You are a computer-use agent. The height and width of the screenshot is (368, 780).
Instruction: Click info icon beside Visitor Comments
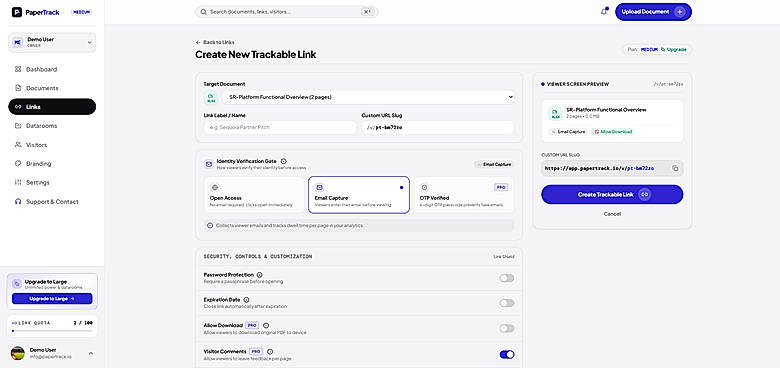270,351
